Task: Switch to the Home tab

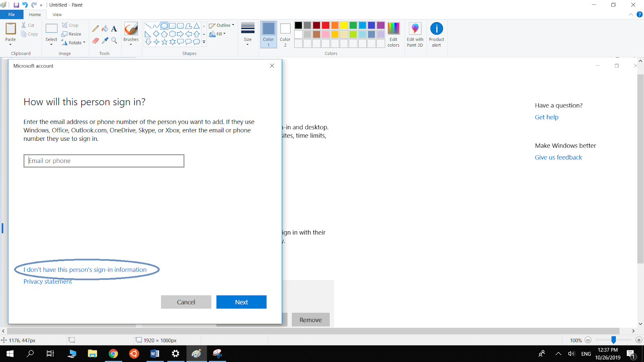Action: pos(35,14)
